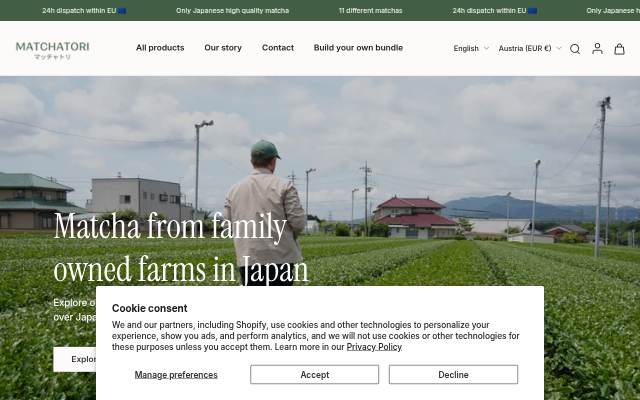Follow the Privacy Policy link
The image size is (640, 400).
click(x=374, y=347)
